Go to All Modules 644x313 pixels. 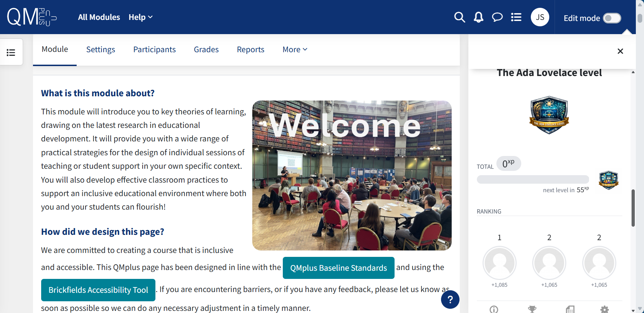coord(99,17)
